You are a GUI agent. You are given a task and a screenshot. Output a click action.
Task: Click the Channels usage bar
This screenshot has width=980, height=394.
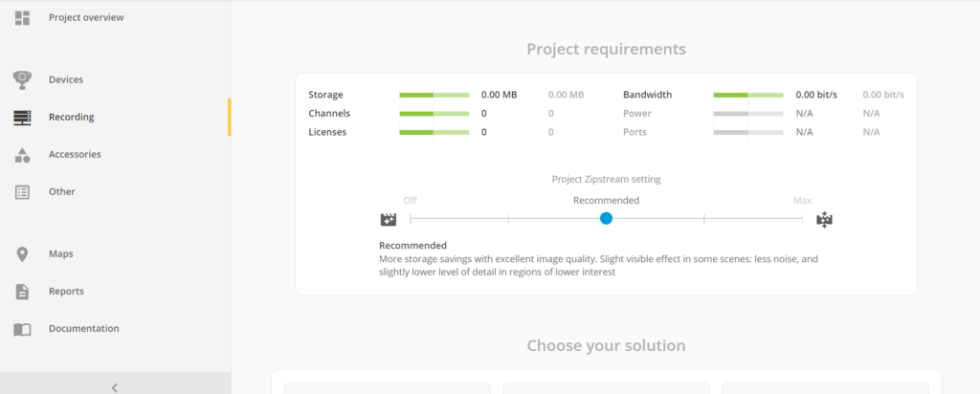[434, 114]
